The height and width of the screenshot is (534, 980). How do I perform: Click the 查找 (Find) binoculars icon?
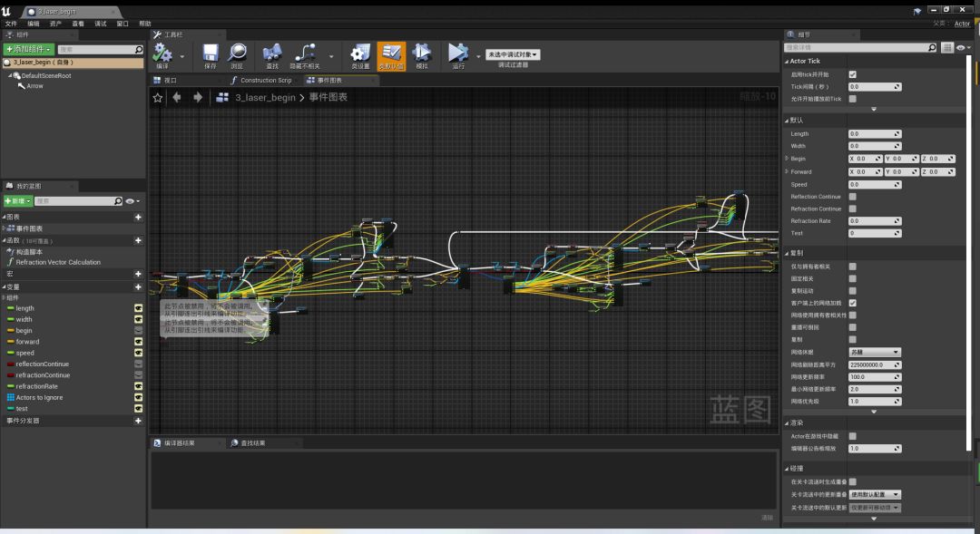[x=272, y=53]
